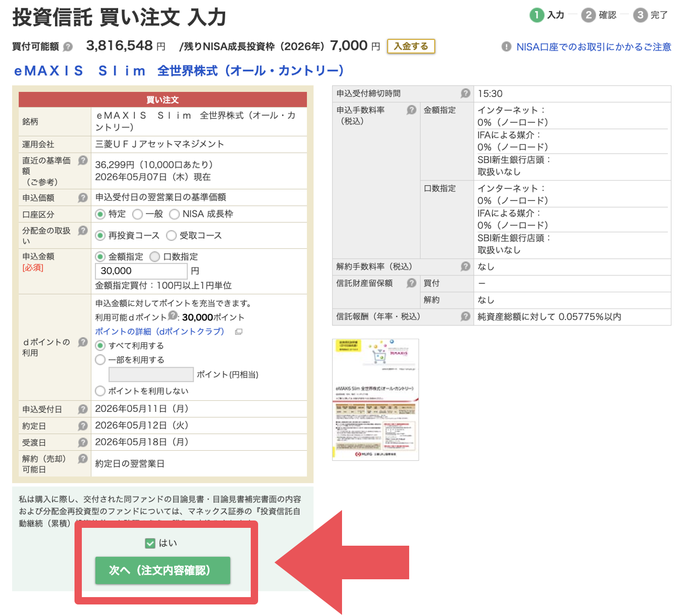Click help icon beside 信託財産留保額

(412, 283)
